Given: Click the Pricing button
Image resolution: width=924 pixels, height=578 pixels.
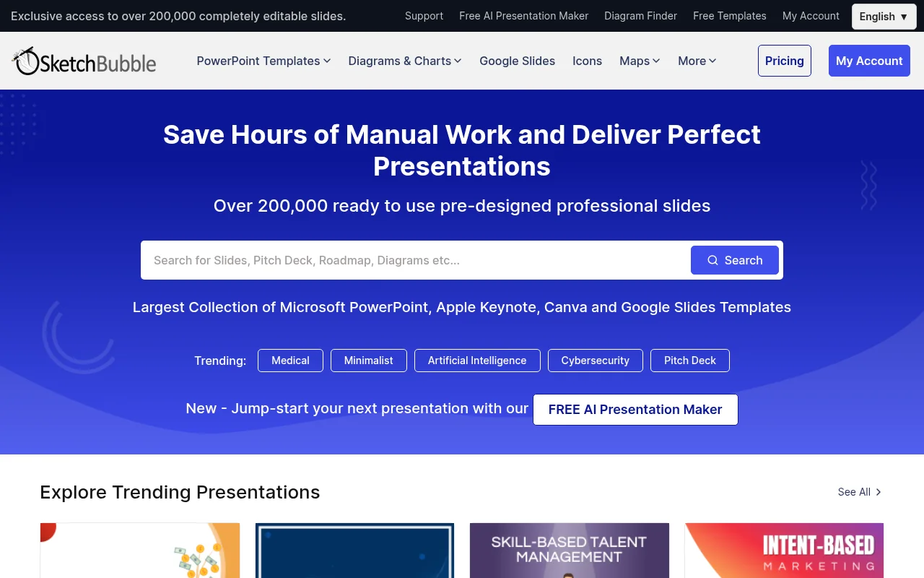Looking at the screenshot, I should coord(784,61).
